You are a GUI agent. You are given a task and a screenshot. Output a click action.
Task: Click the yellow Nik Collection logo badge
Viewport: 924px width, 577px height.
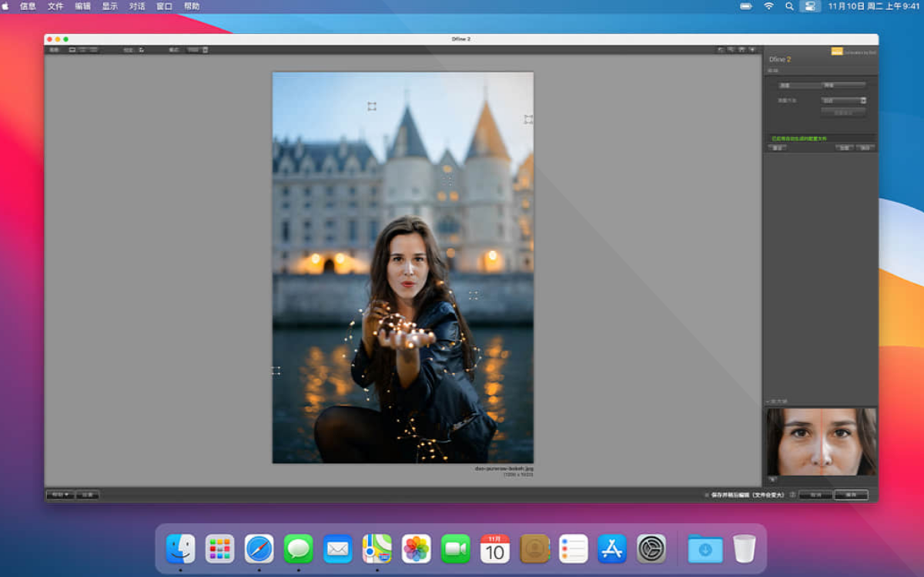[x=837, y=51]
